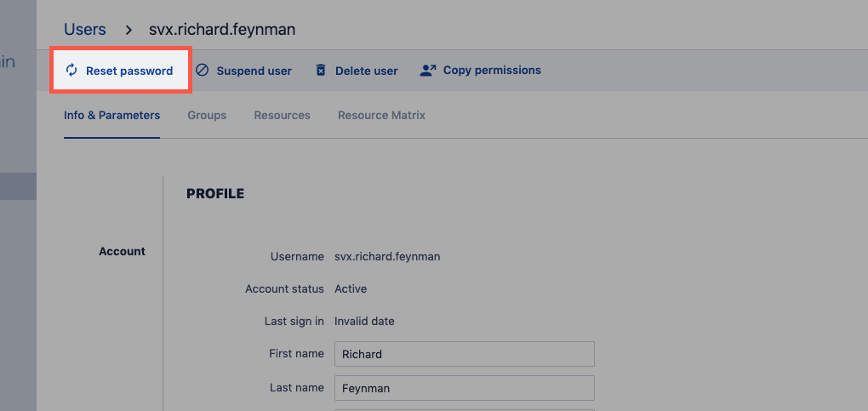Click the Username value svx.richard.feynman in profile
Viewport: 868px width, 411px height.
coord(387,256)
